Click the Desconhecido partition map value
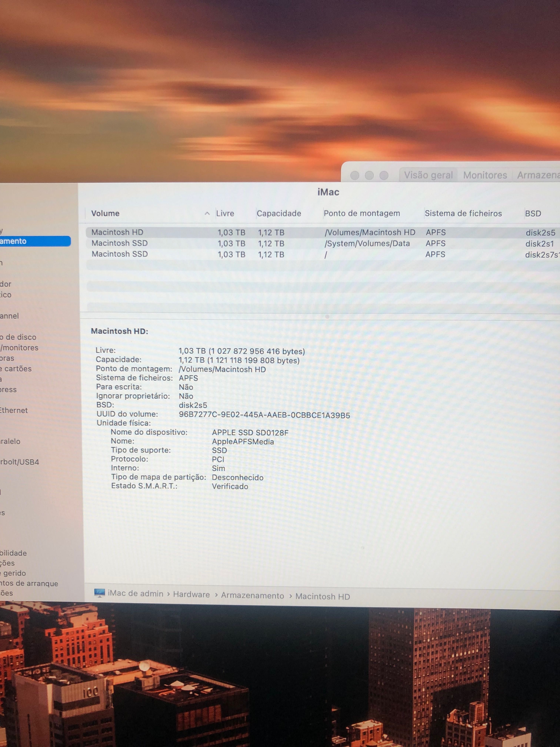Viewport: 560px width, 747px height. click(x=237, y=477)
